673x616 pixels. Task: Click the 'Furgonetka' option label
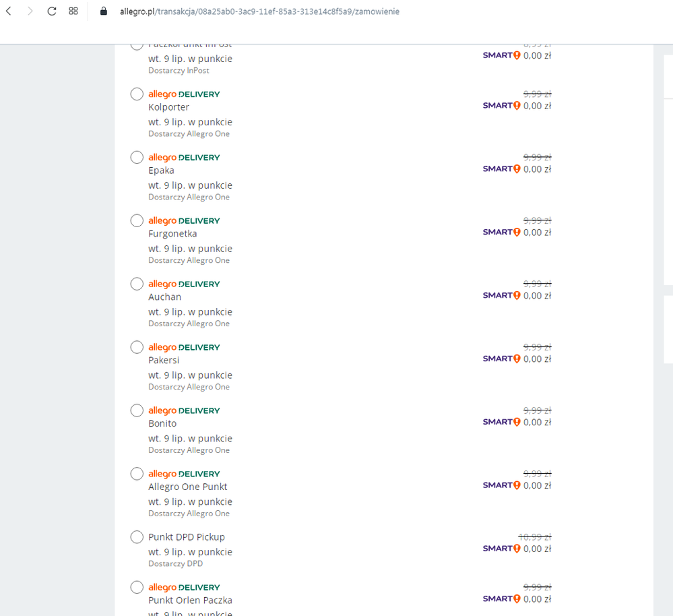(172, 234)
